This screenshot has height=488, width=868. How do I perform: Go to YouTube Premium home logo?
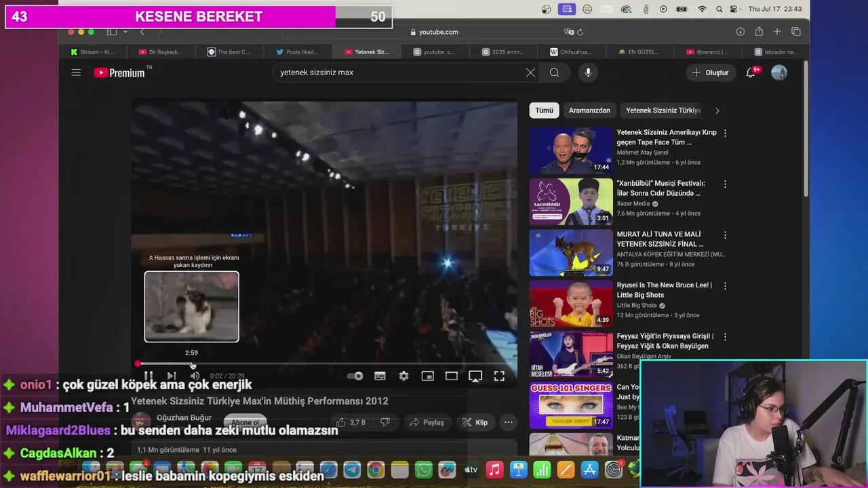coord(120,73)
